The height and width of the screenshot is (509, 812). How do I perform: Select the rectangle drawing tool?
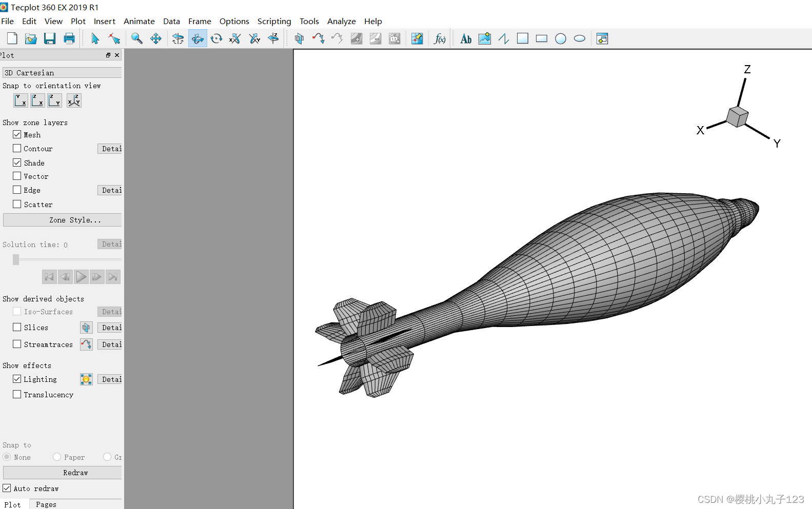pos(542,38)
